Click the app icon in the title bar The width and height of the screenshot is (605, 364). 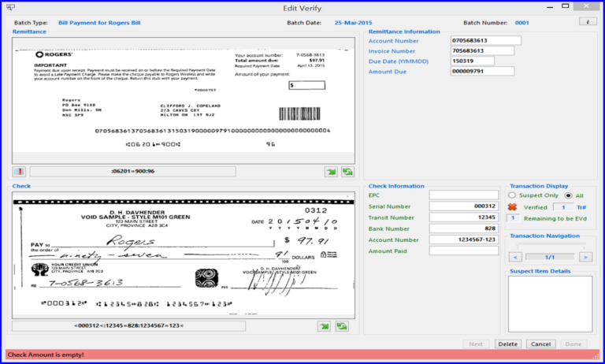(10, 7)
